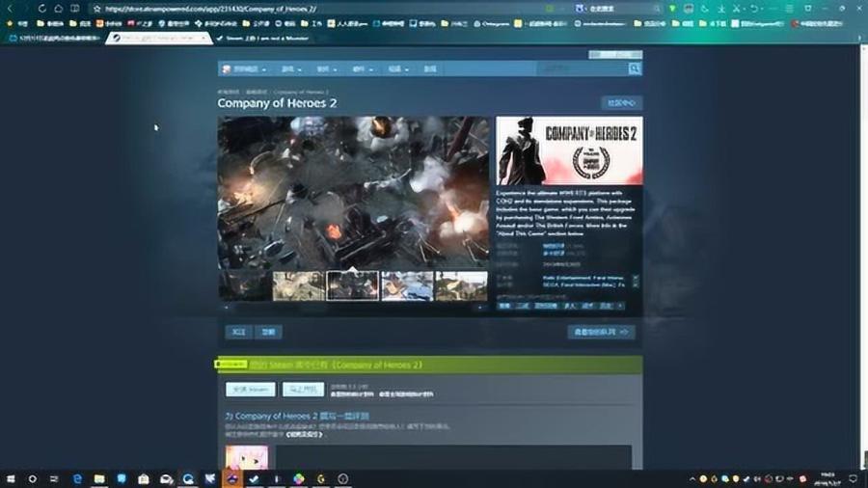Click the Community Hub button
Screen dimensions: 868x488
tap(621, 103)
